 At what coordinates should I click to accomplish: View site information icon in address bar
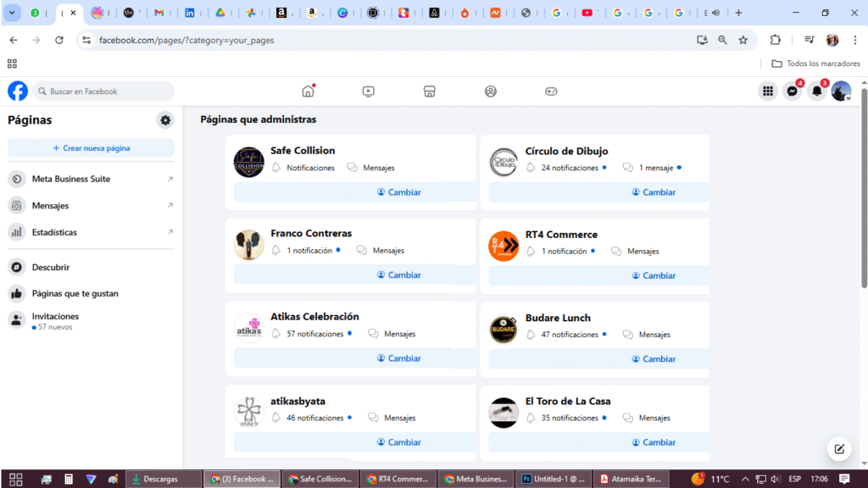tap(86, 40)
